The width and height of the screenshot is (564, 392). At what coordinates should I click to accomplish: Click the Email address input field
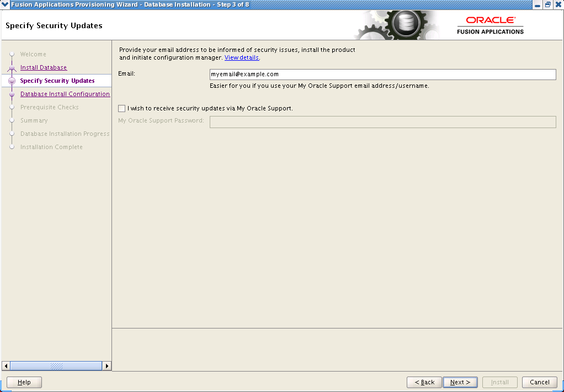coord(383,75)
